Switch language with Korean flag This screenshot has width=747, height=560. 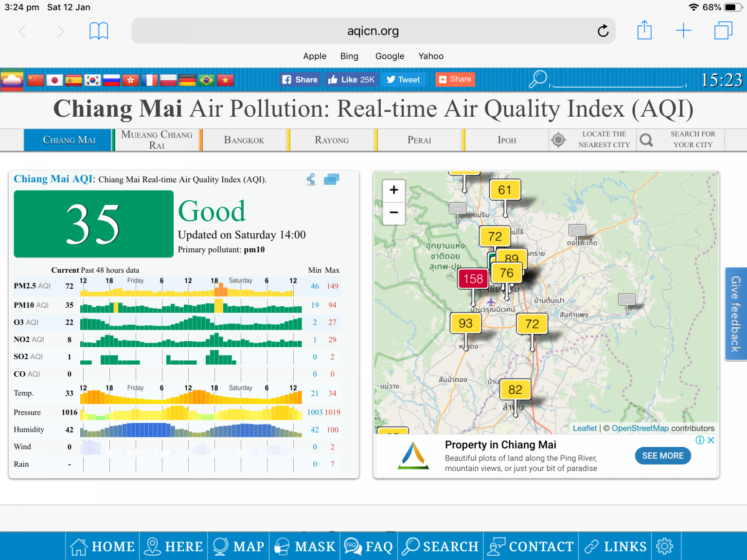click(92, 80)
